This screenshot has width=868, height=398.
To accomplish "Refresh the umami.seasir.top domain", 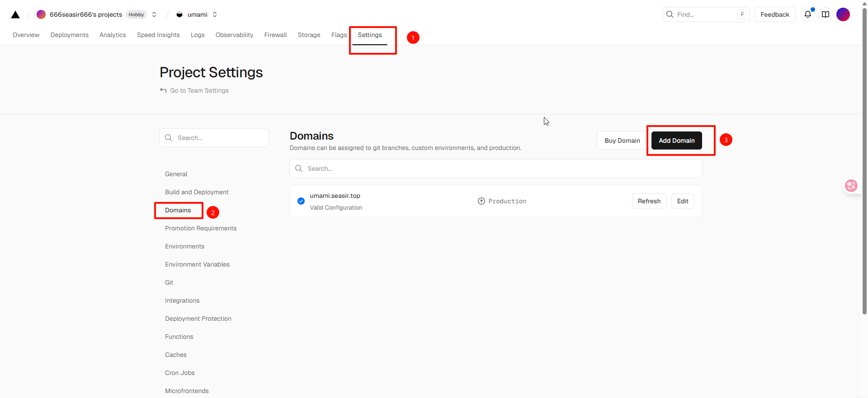I will 649,201.
